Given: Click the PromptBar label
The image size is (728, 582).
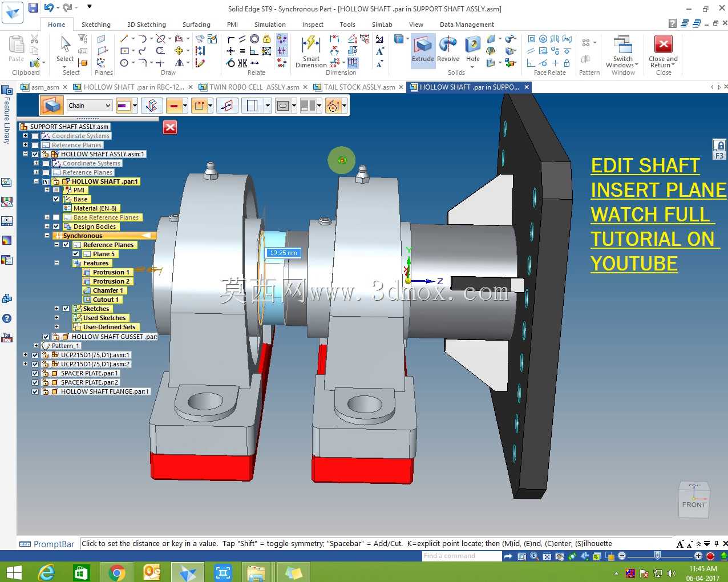Looking at the screenshot, I should (54, 544).
